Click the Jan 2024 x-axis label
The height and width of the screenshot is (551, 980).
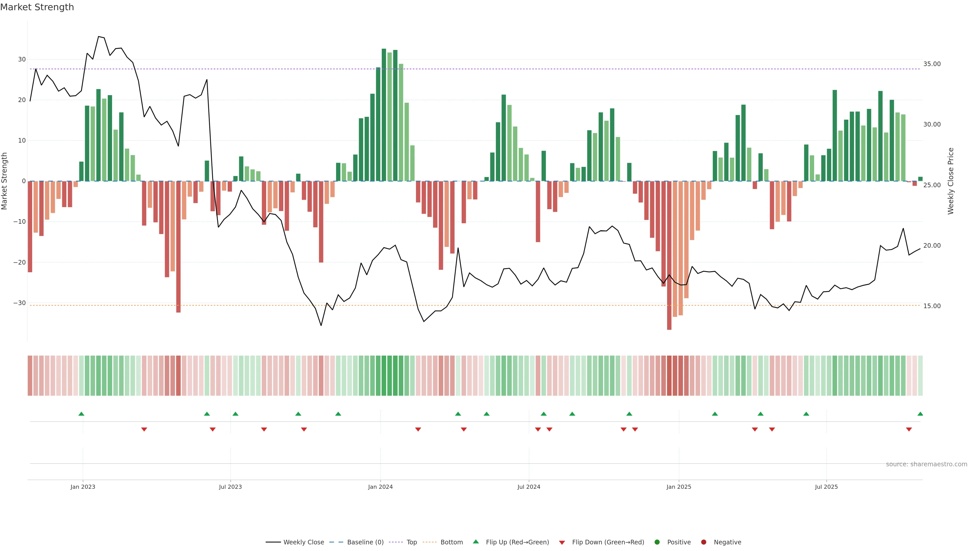pyautogui.click(x=381, y=487)
